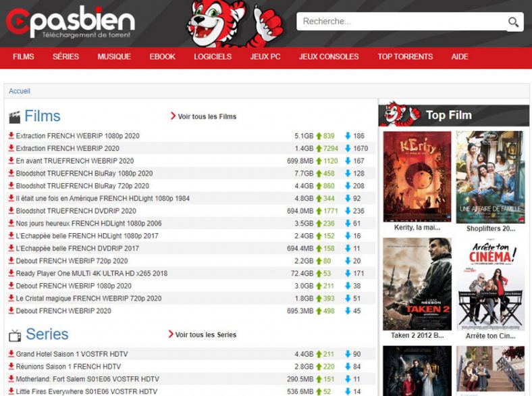Open Extraction FRENCH WEBRIP 2020 torrent link
Viewport: 532px width, 396px height.
68,149
